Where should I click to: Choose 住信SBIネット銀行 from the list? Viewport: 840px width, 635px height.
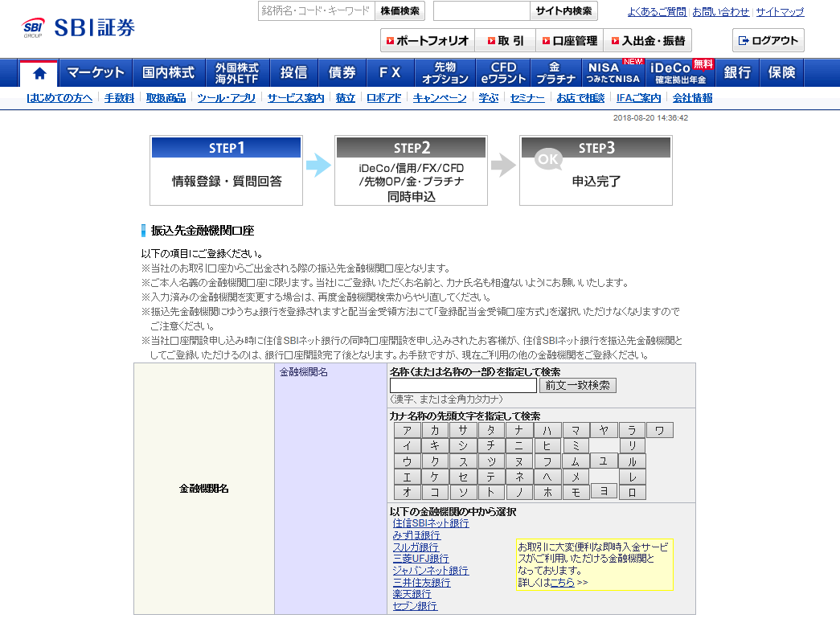pos(431,523)
